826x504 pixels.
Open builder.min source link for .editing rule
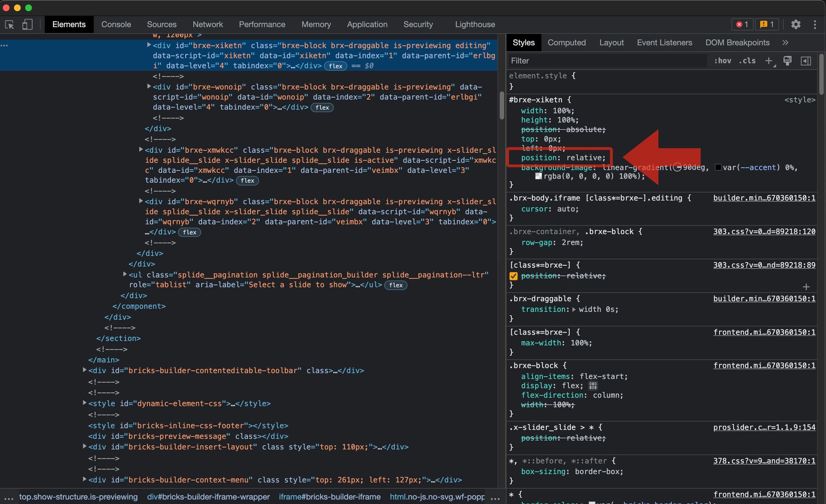coord(764,198)
